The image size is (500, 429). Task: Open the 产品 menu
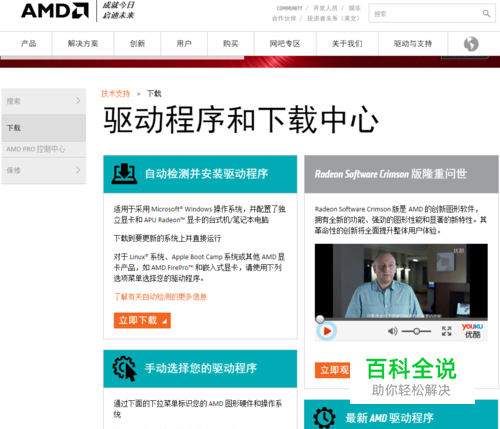[29, 44]
